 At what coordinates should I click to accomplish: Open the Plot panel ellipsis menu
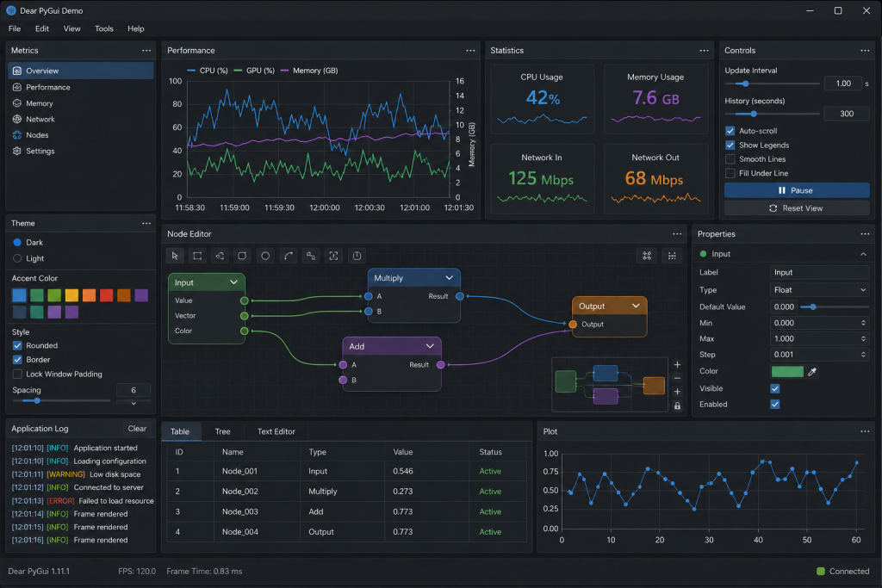click(865, 431)
